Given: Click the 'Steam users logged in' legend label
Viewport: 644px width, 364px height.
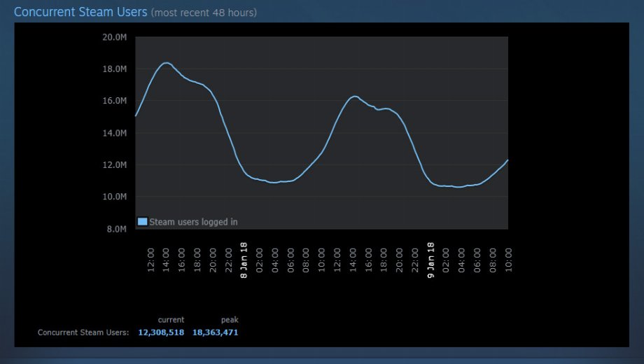Looking at the screenshot, I should point(193,222).
